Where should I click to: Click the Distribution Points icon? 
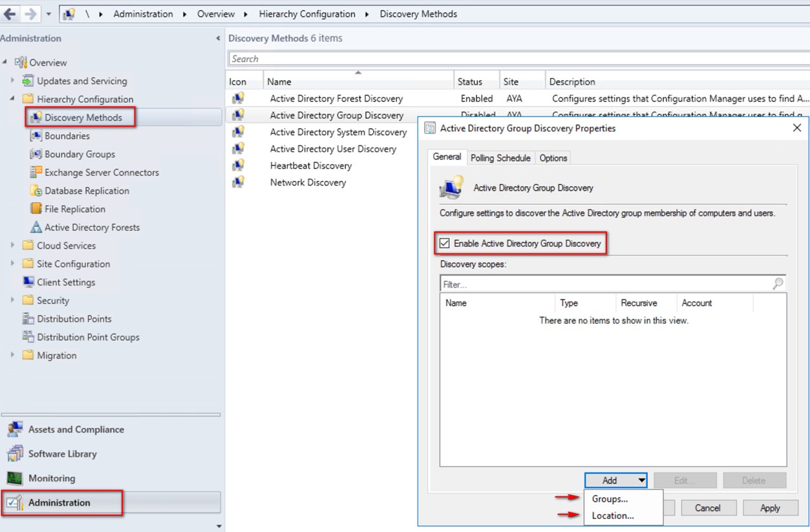pos(28,319)
